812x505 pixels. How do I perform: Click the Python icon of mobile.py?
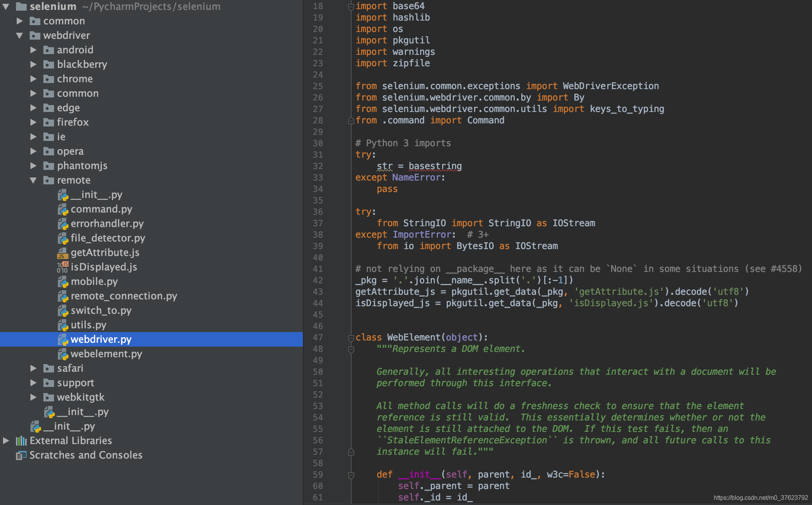pos(63,282)
